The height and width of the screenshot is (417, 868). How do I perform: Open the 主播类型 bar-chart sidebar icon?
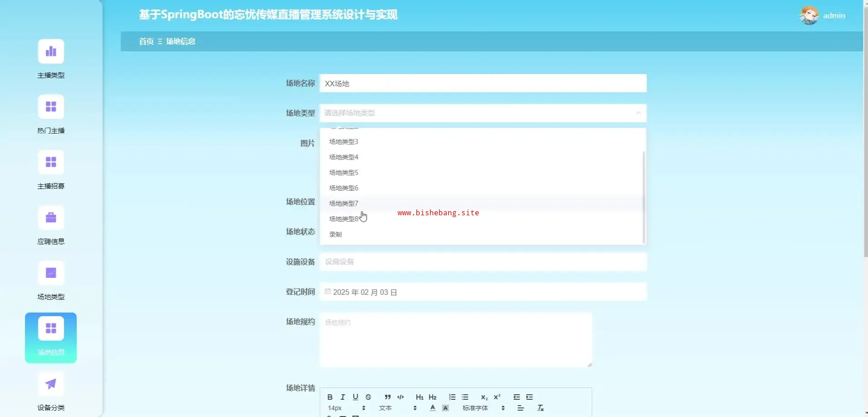[51, 51]
